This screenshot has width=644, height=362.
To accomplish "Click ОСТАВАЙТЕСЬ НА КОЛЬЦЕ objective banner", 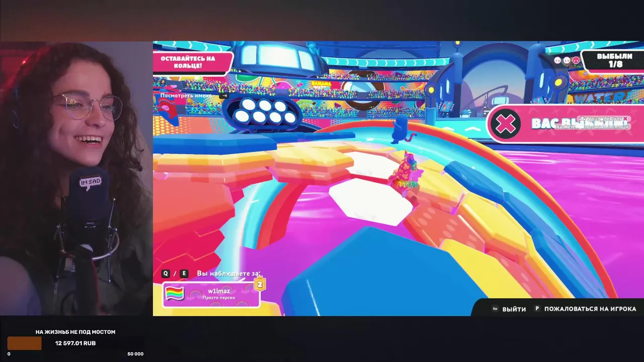I will (192, 62).
